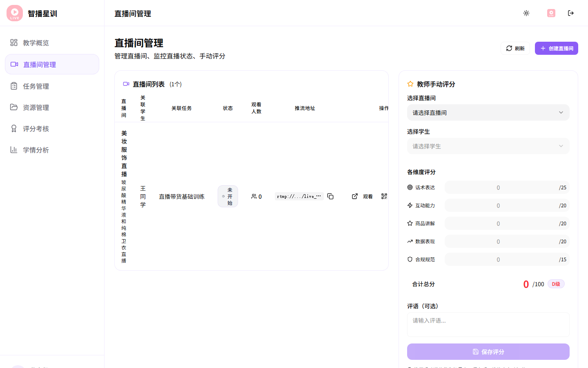Go to 任务管理 in the sidebar
This screenshot has width=588, height=368.
[x=52, y=86]
